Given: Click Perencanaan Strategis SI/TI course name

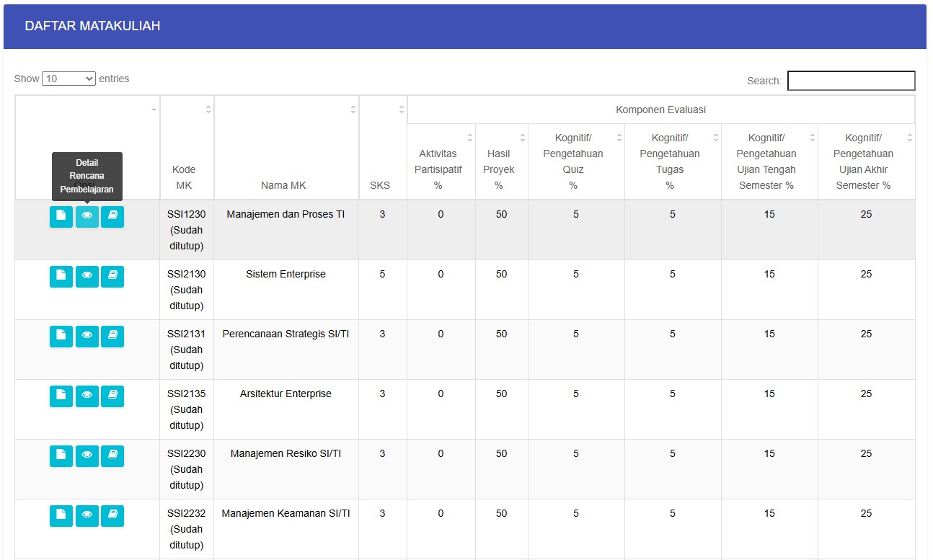Looking at the screenshot, I should [x=286, y=334].
